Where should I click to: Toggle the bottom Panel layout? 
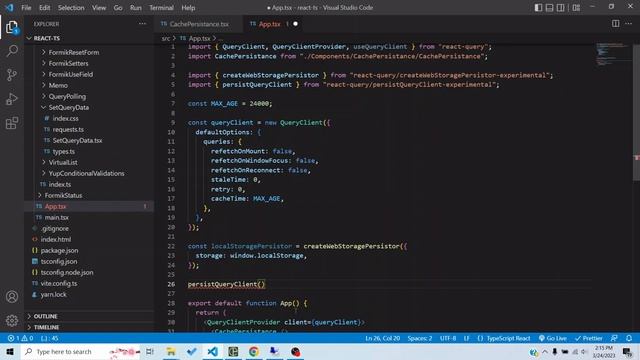[549, 7]
